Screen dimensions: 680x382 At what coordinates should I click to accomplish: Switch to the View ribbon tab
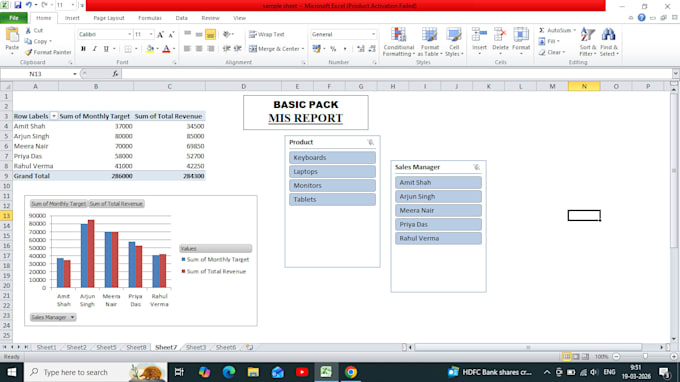239,18
